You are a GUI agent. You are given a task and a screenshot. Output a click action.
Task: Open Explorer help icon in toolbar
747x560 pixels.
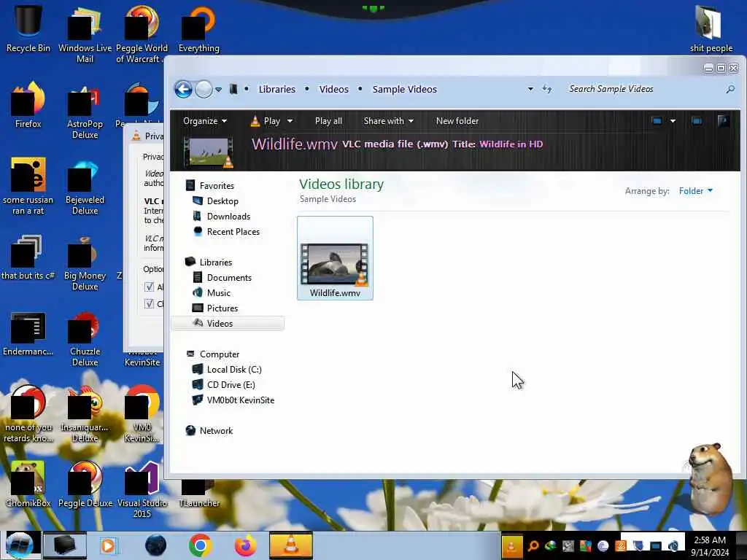tap(723, 121)
